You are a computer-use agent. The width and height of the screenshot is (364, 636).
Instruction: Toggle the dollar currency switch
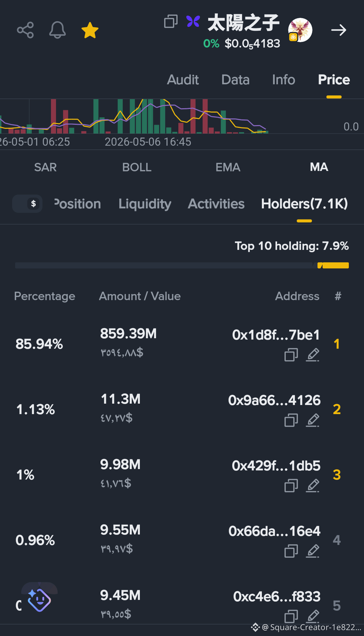pos(27,204)
